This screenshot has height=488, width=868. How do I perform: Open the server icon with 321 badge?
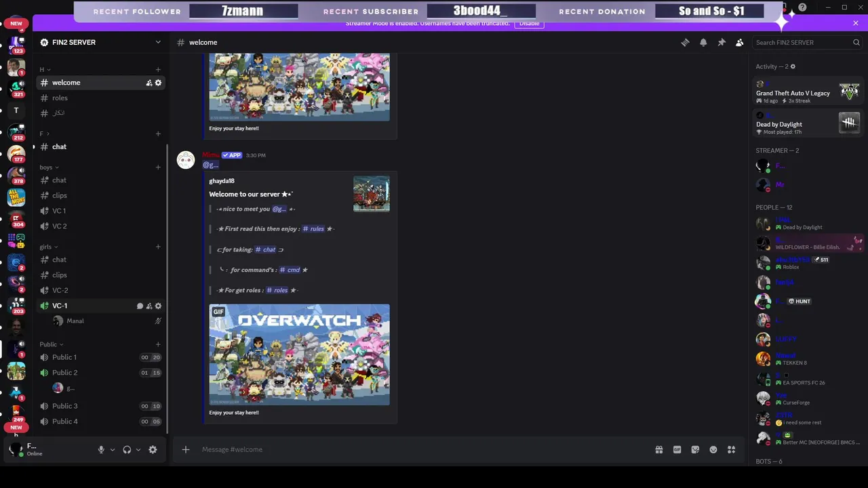click(16, 87)
